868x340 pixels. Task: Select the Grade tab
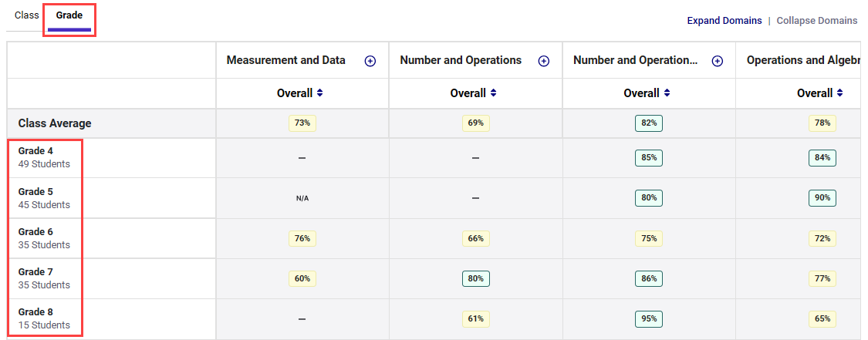click(69, 15)
